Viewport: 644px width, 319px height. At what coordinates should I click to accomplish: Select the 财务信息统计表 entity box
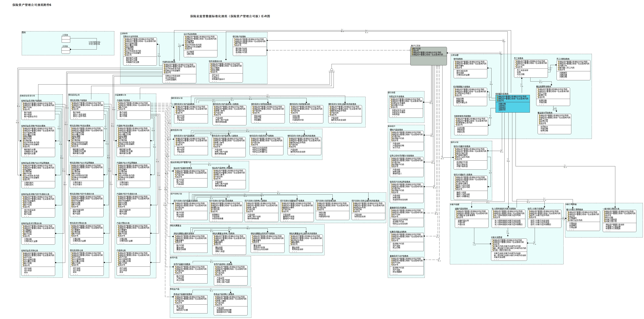[x=226, y=72]
